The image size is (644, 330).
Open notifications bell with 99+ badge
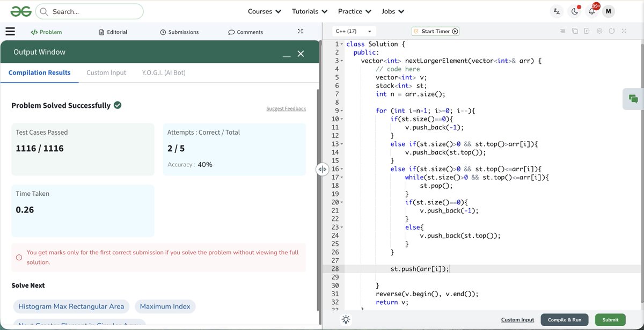tap(592, 11)
